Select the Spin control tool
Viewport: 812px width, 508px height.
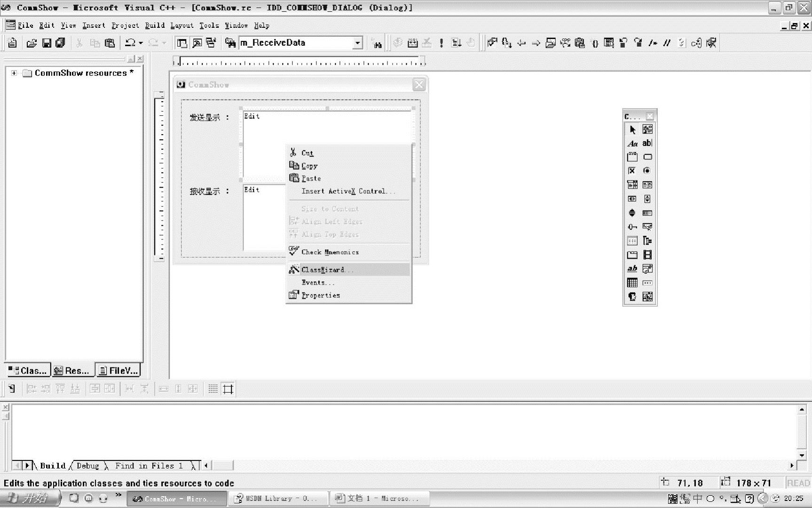coord(632,213)
